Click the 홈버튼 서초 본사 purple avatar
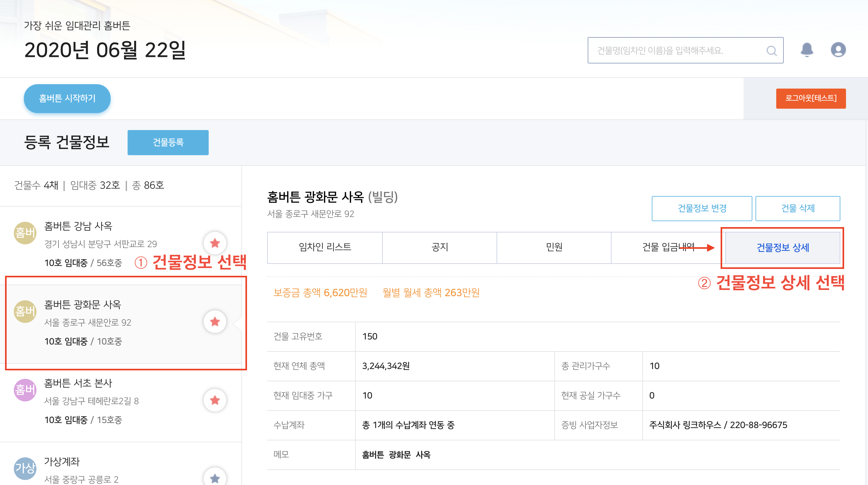 (x=25, y=390)
